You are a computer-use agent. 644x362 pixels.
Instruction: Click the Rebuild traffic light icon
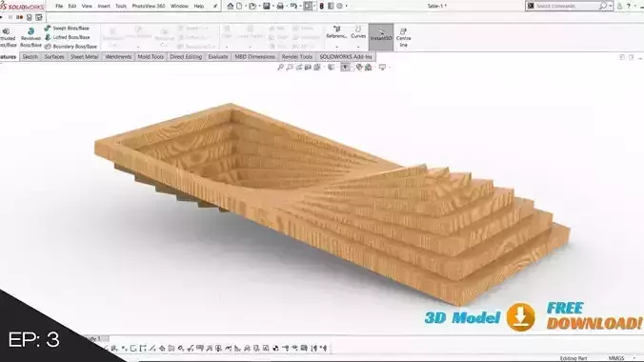[x=322, y=6]
